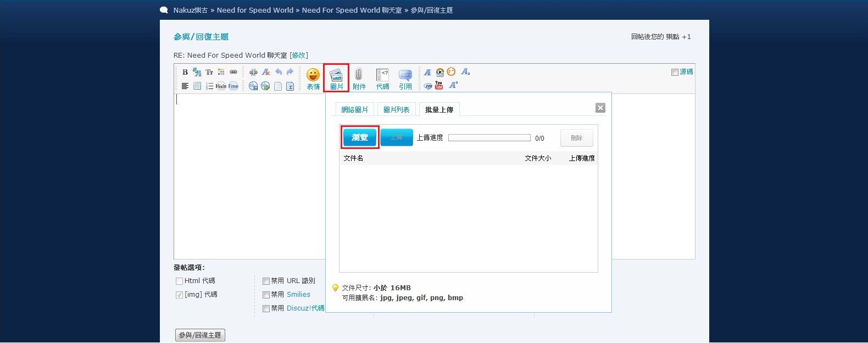Image resolution: width=868 pixels, height=343 pixels.
Task: Open the text color palette
Action: (x=221, y=72)
